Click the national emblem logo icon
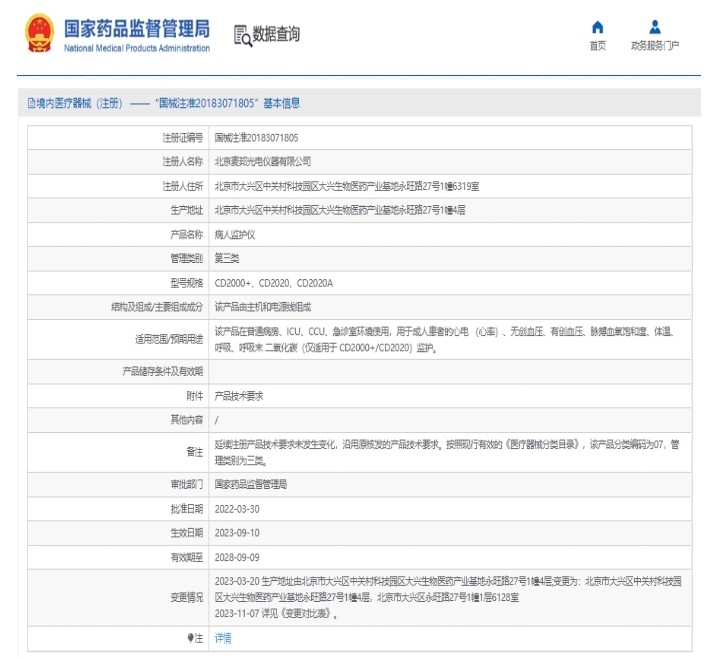Screen dimensions: 712x658 point(39,33)
